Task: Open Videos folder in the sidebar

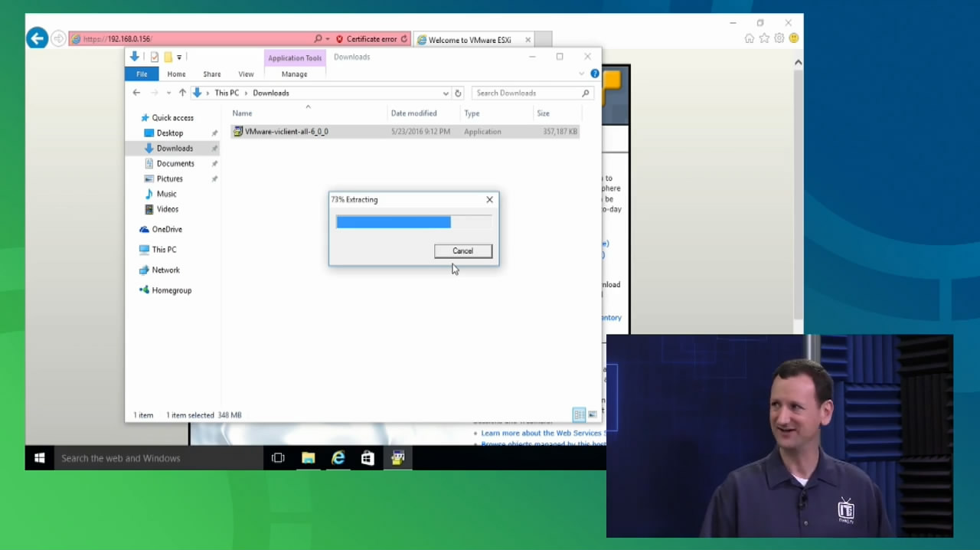Action: click(x=167, y=209)
